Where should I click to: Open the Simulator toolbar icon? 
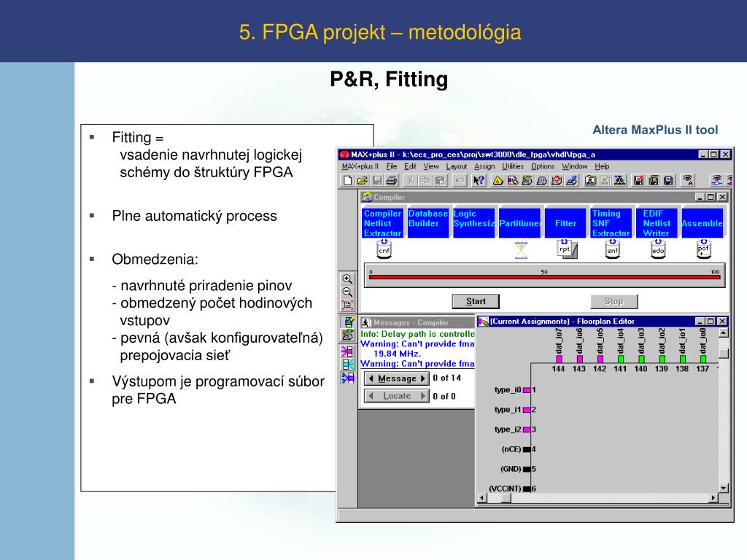click(542, 181)
